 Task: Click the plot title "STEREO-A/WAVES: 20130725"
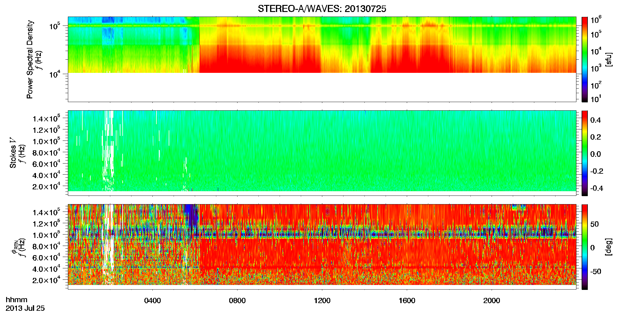tap(322, 9)
